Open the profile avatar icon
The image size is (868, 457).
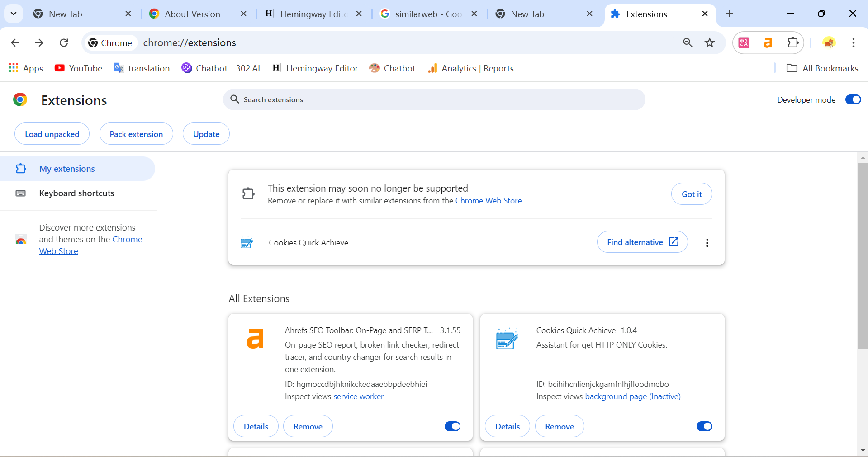[x=829, y=42]
